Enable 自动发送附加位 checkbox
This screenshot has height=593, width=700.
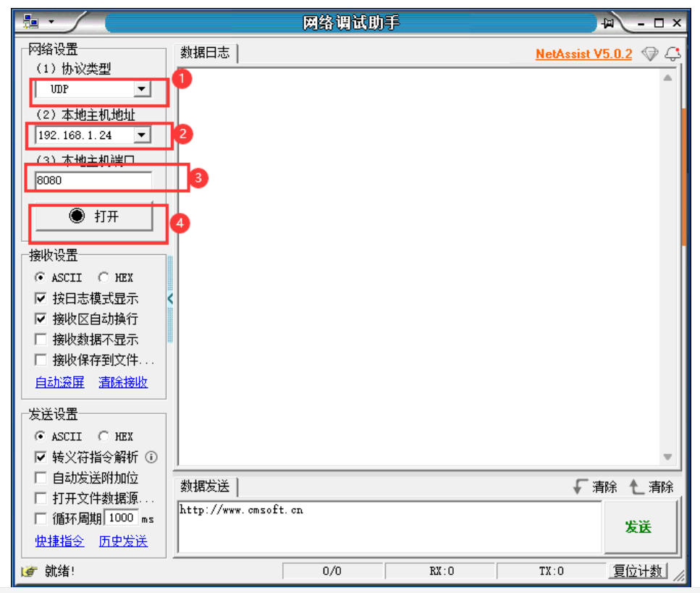click(41, 478)
